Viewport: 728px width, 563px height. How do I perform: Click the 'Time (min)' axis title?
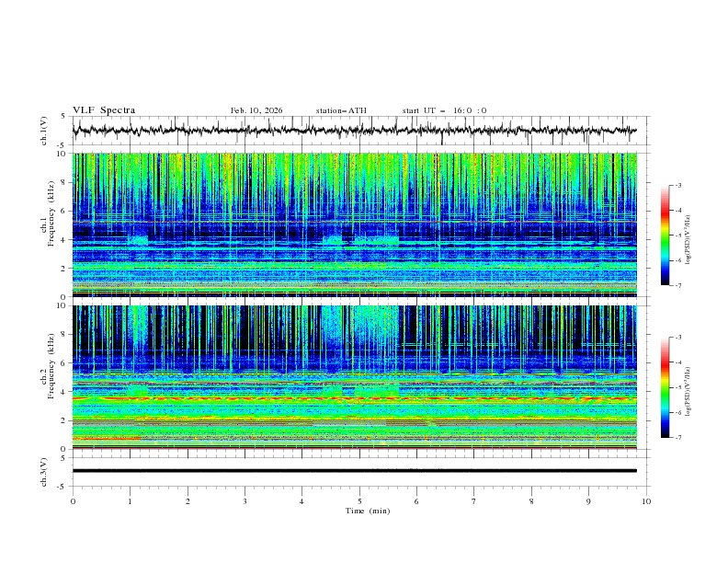[x=368, y=511]
